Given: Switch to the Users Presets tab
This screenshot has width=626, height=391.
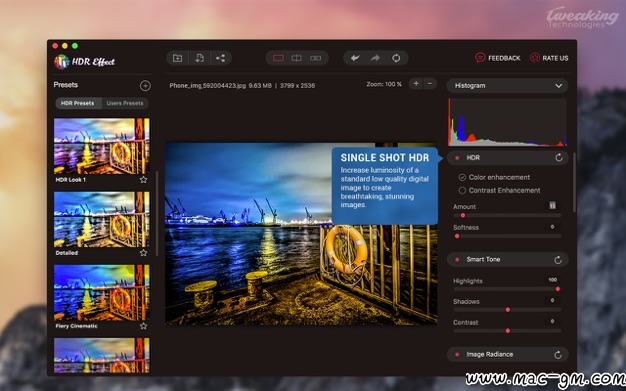Looking at the screenshot, I should 125,103.
